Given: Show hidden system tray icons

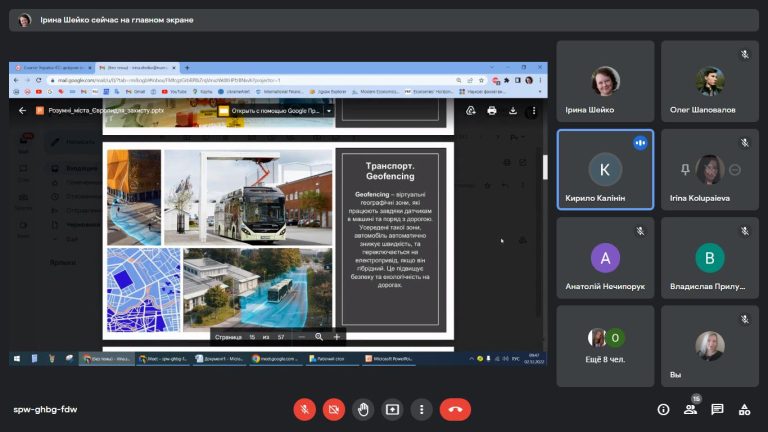Looking at the screenshot, I should [471, 359].
